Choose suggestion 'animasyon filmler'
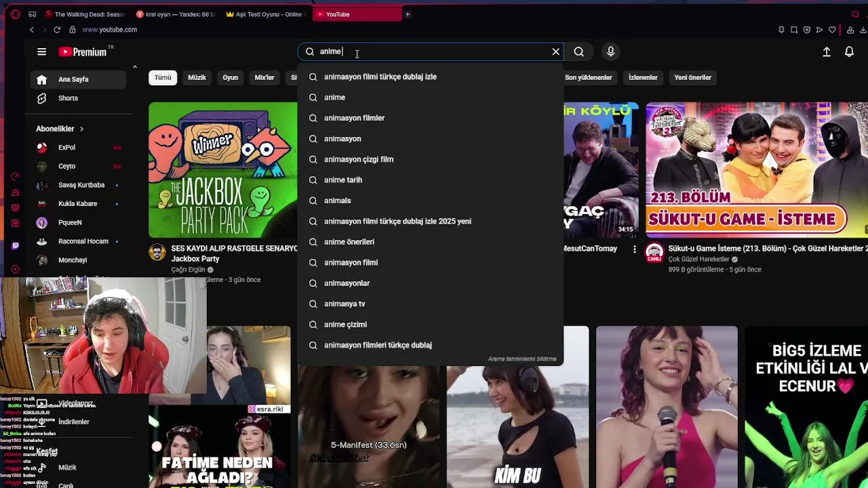Viewport: 868px width, 488px height. click(x=431, y=118)
